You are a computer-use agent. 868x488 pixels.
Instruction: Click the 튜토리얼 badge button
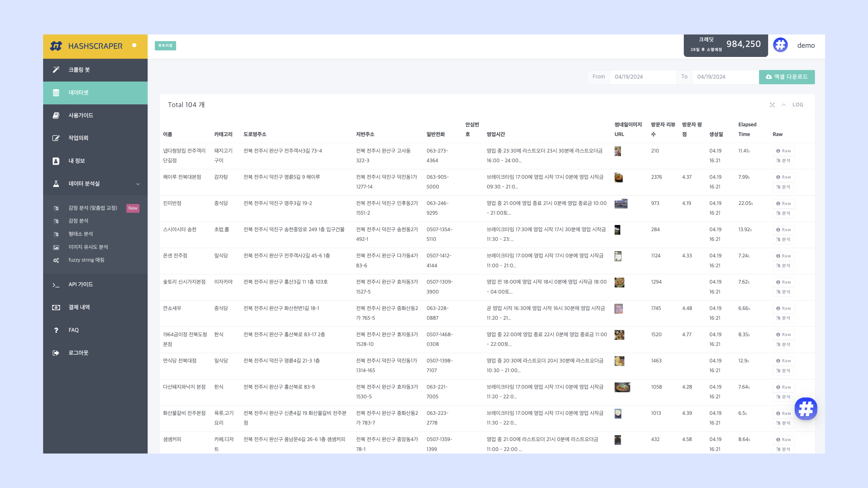165,46
